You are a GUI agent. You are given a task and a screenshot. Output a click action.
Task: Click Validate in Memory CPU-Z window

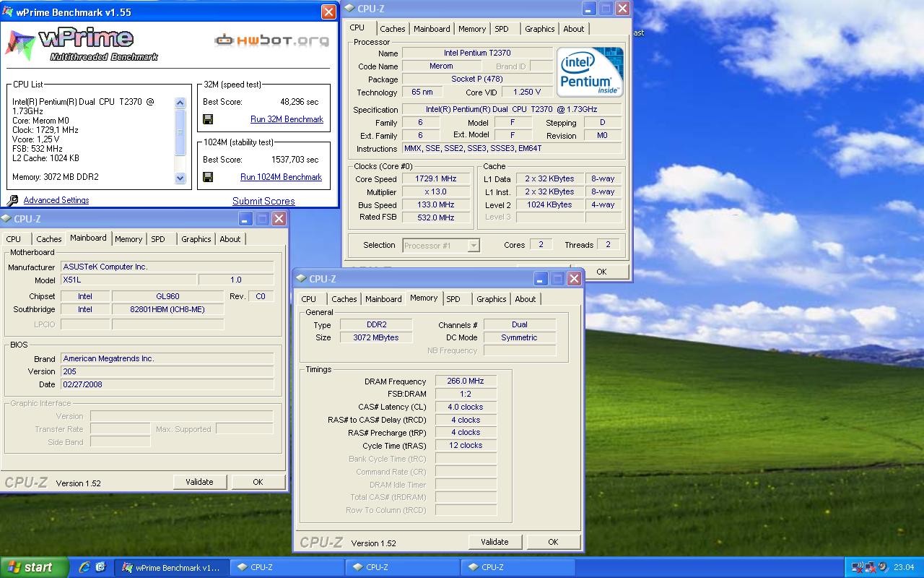[494, 542]
